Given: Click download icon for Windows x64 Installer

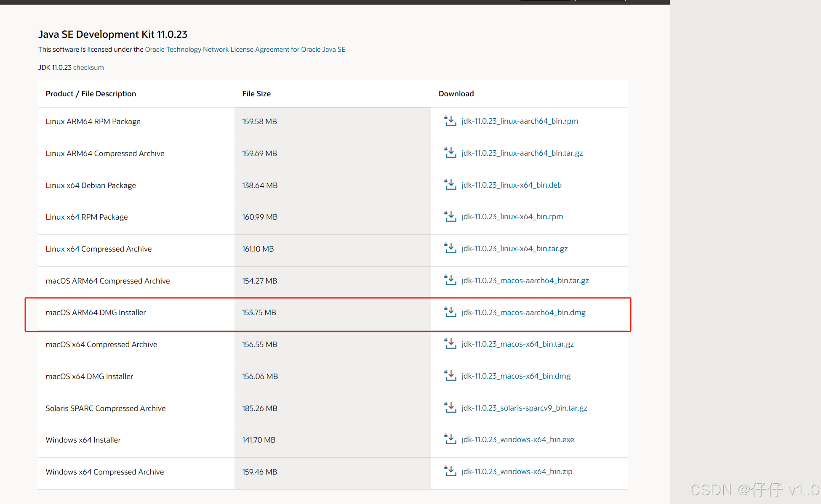Looking at the screenshot, I should click(450, 439).
